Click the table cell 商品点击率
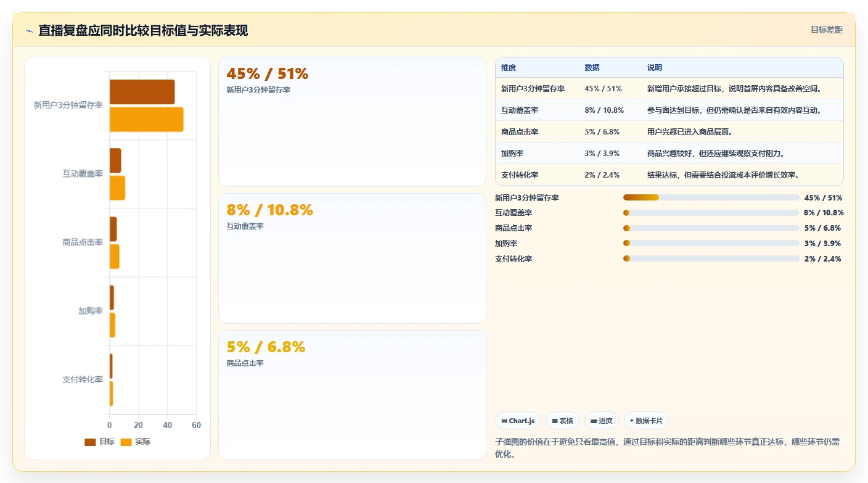 point(520,132)
